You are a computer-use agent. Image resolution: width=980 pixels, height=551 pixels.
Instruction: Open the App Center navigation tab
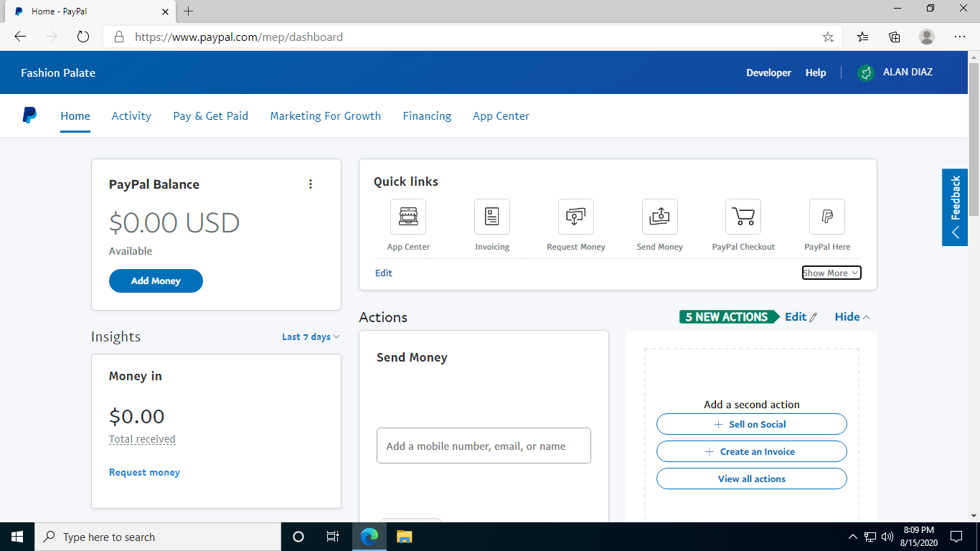[501, 116]
